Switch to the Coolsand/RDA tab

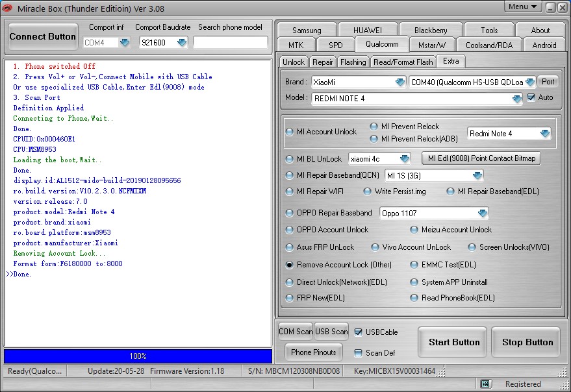[489, 45]
